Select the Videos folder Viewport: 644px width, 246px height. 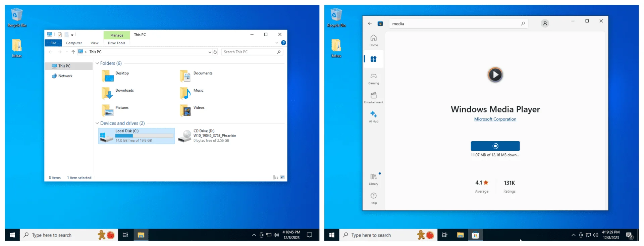(193, 110)
